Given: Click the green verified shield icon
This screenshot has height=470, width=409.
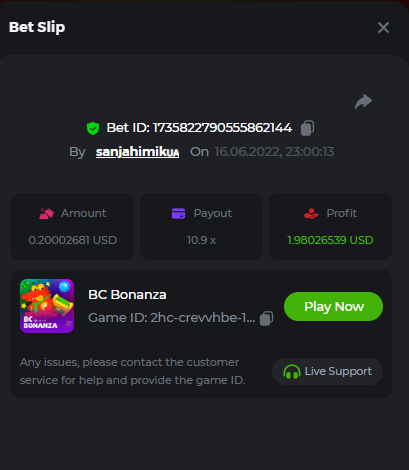Looking at the screenshot, I should pyautogui.click(x=93, y=128).
